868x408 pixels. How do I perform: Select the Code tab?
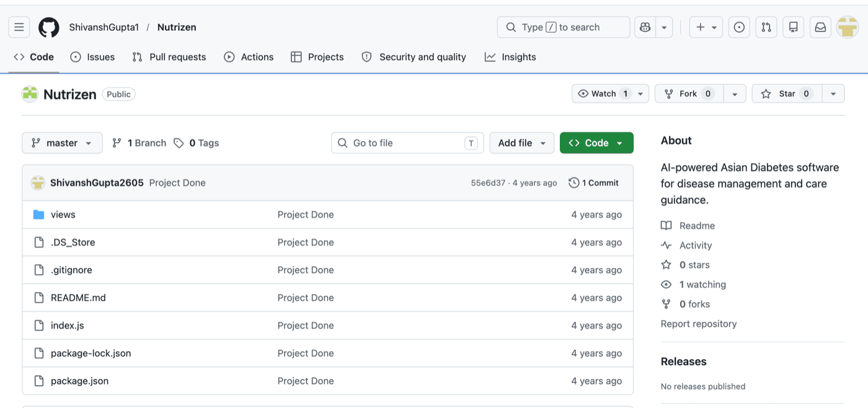34,57
